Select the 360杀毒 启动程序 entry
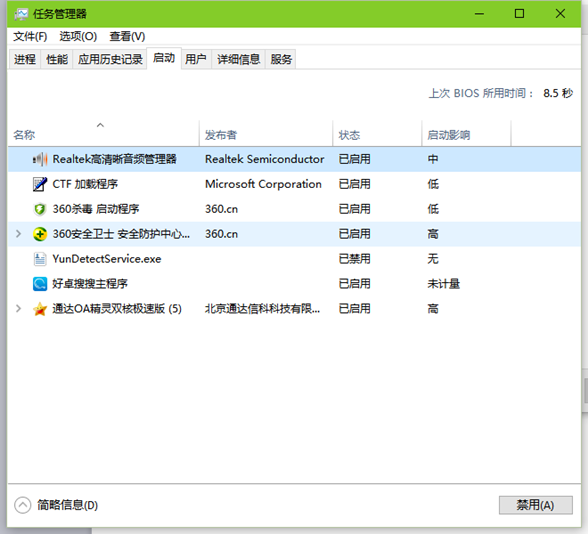Screen dimensions: 588x534 coord(96,209)
